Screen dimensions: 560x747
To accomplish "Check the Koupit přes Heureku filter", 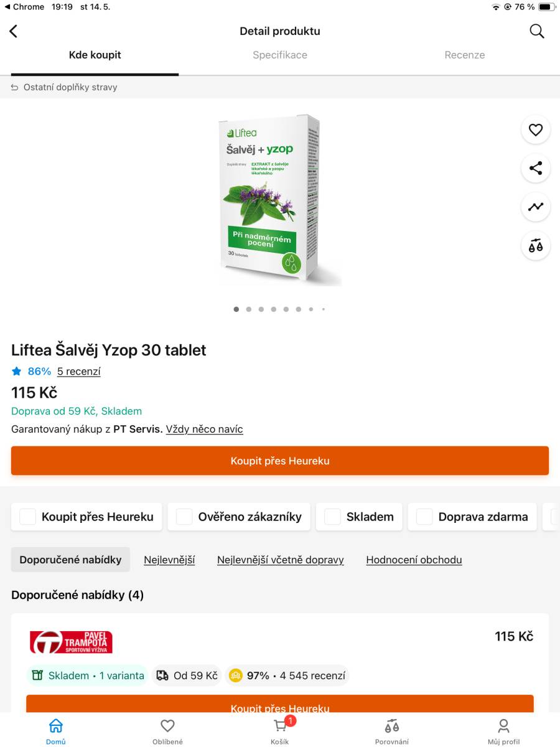I will click(x=28, y=517).
